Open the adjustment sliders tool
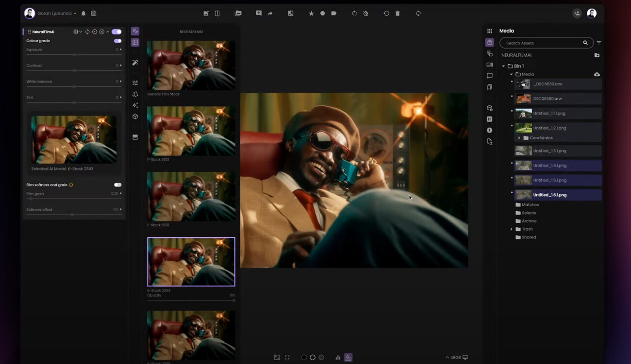 pos(135,83)
